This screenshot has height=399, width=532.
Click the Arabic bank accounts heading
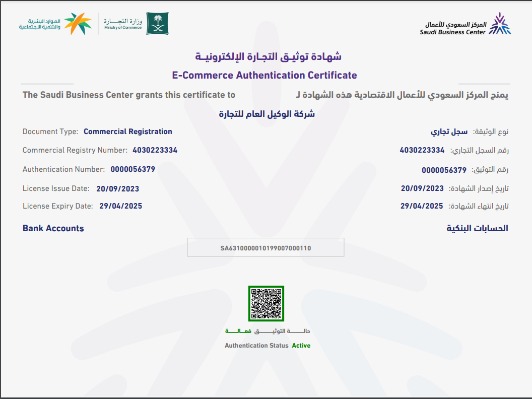tap(477, 228)
